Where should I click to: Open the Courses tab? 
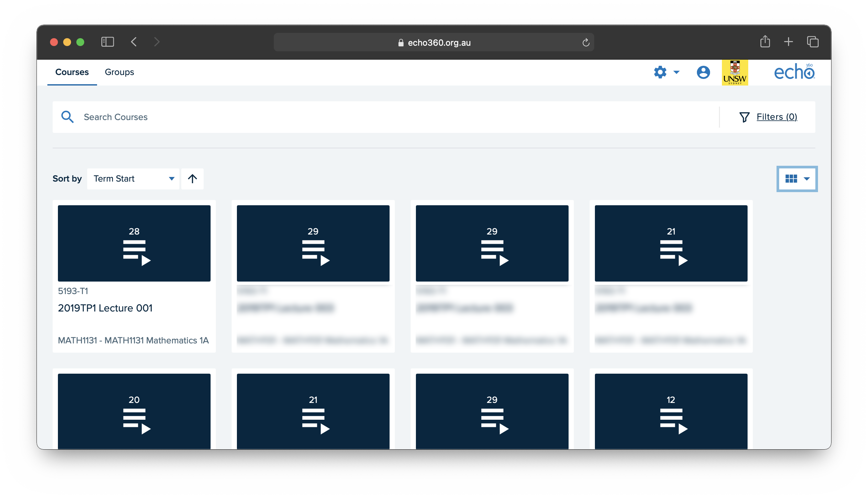pyautogui.click(x=72, y=72)
